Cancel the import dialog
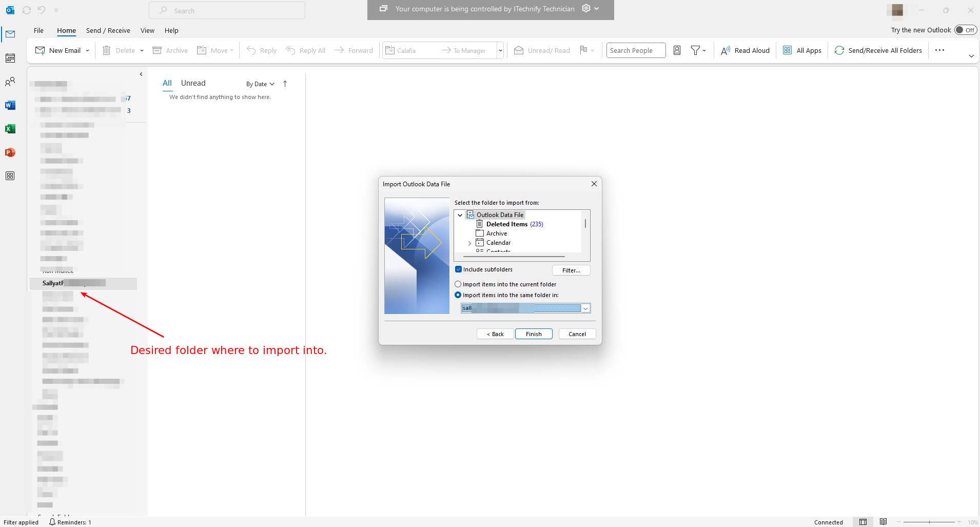The width and height of the screenshot is (980, 527). pos(577,334)
